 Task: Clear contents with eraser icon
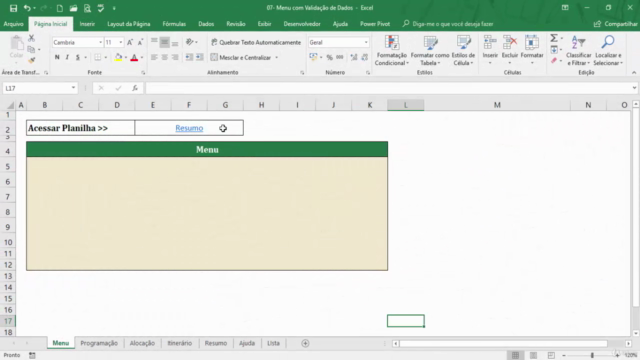554,60
